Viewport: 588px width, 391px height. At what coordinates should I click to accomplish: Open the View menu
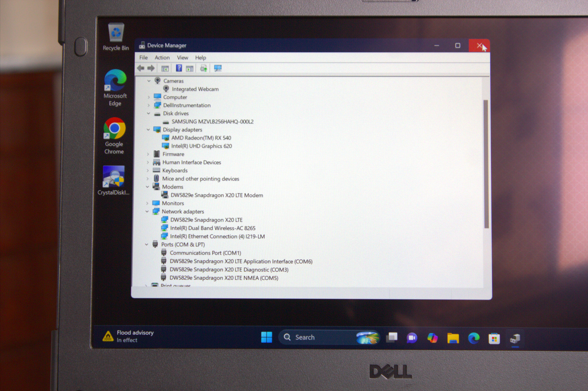pyautogui.click(x=183, y=58)
